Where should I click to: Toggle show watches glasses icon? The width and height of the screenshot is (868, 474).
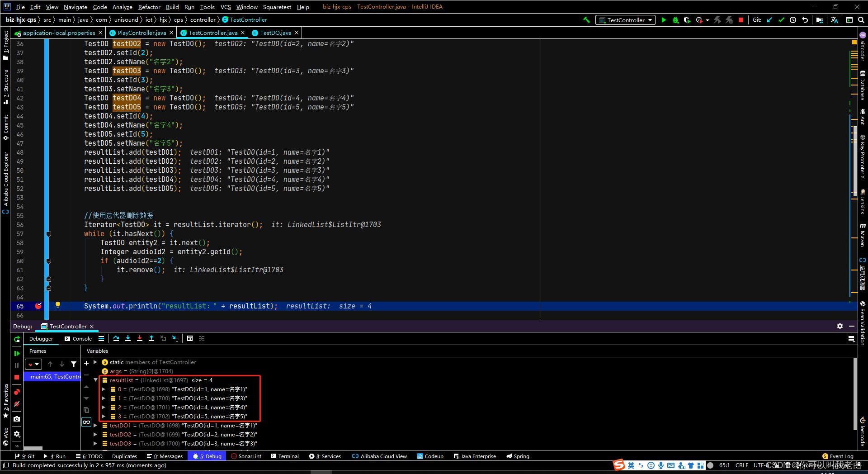(x=86, y=422)
